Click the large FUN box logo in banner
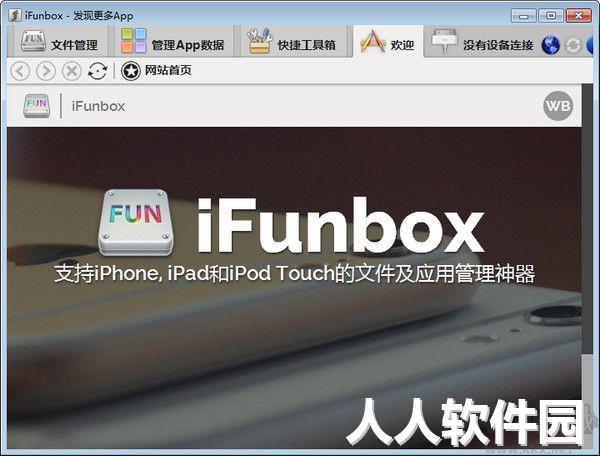The width and height of the screenshot is (600, 456). [136, 223]
